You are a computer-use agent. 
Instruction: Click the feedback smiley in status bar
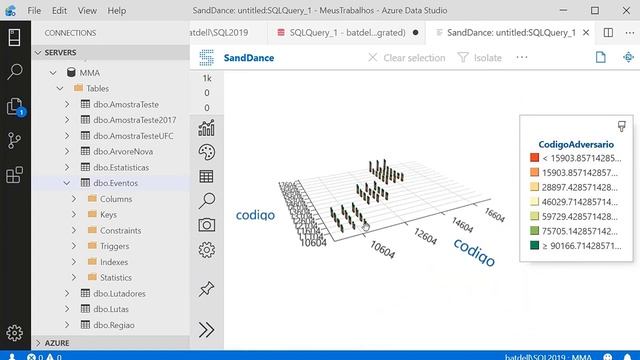click(608, 357)
